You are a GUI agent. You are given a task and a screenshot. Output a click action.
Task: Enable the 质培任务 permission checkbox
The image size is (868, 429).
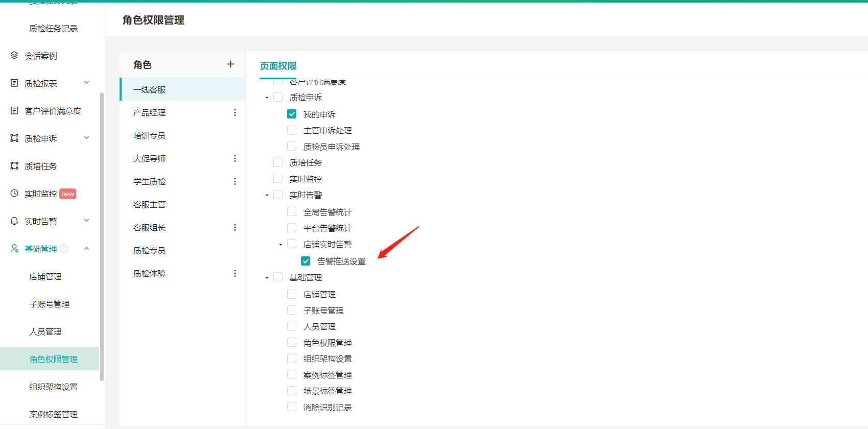(x=278, y=162)
